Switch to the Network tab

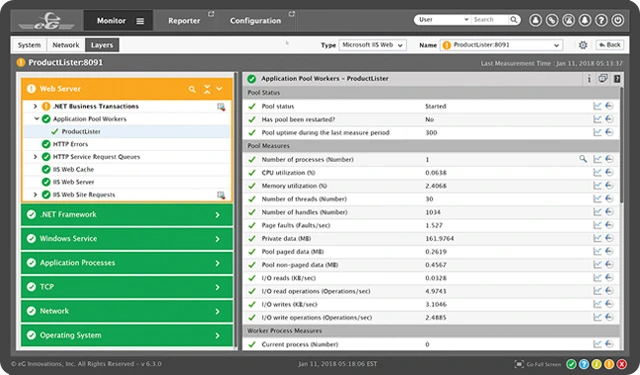pyautogui.click(x=65, y=45)
